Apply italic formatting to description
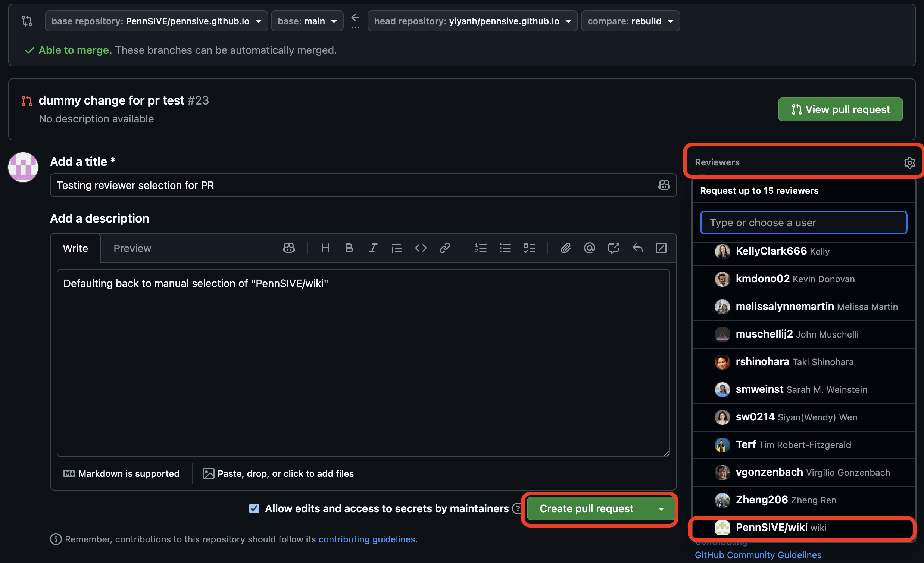 [373, 248]
